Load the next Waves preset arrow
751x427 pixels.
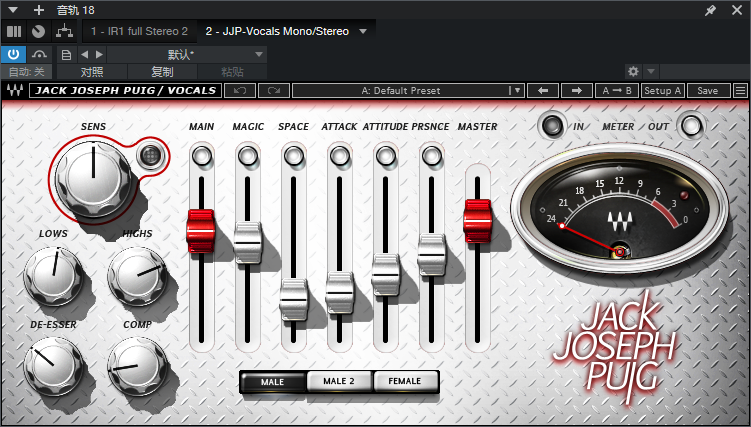[577, 90]
